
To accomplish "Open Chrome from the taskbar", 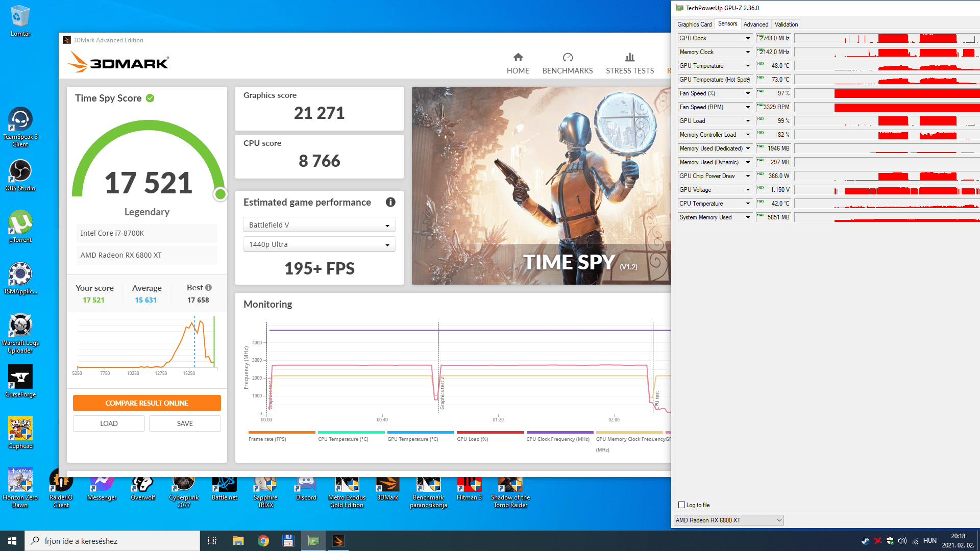I will pos(263,541).
